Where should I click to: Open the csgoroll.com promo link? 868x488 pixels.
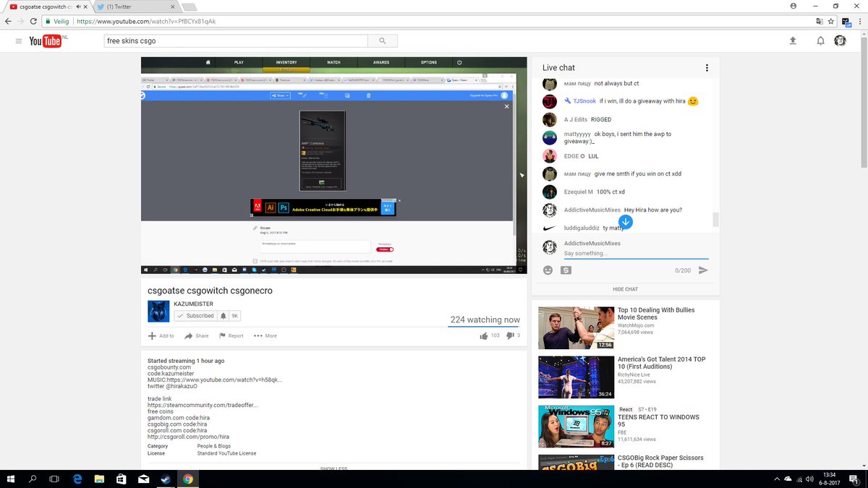pos(188,437)
